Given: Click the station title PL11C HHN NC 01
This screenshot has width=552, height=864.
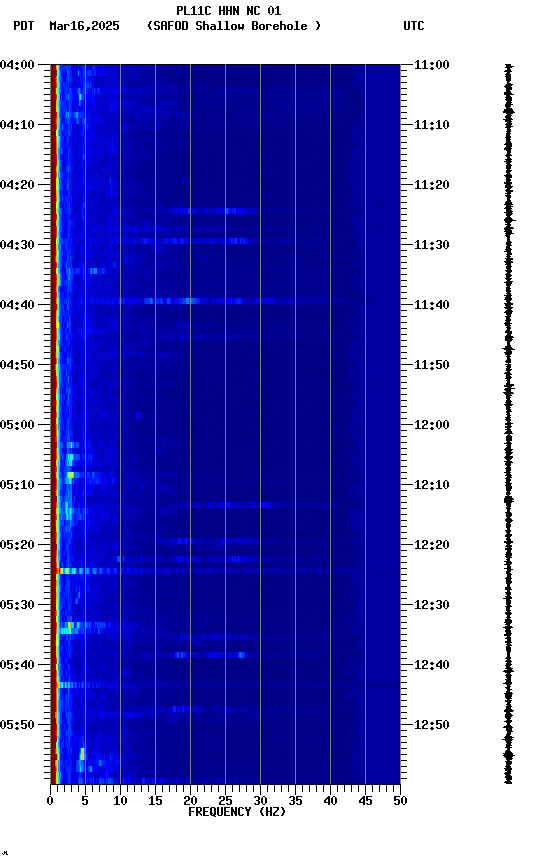Looking at the screenshot, I should [229, 11].
